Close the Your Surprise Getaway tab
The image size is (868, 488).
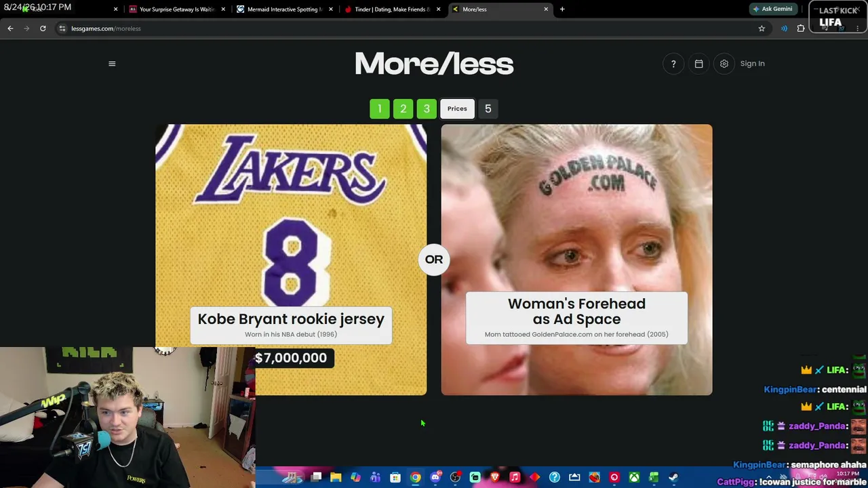(223, 9)
